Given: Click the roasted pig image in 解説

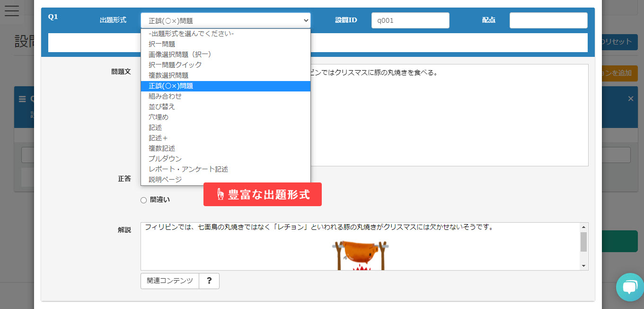Looking at the screenshot, I should point(362,255).
